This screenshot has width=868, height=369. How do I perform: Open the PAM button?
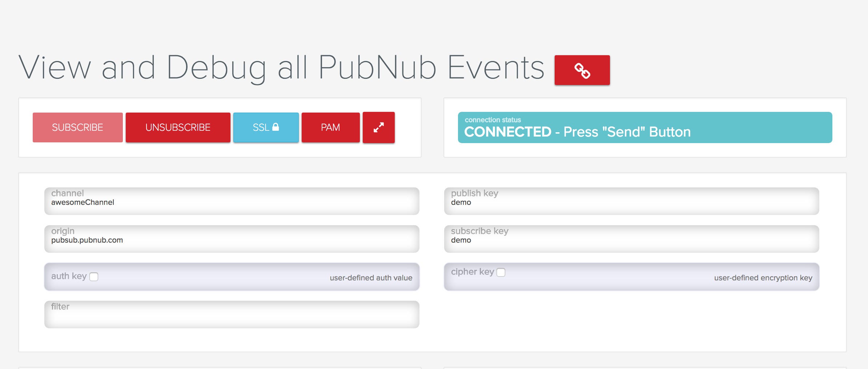click(x=330, y=127)
